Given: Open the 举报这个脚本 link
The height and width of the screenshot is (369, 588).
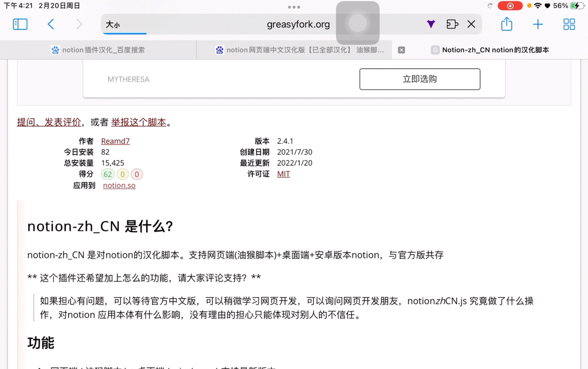Looking at the screenshot, I should (x=139, y=122).
